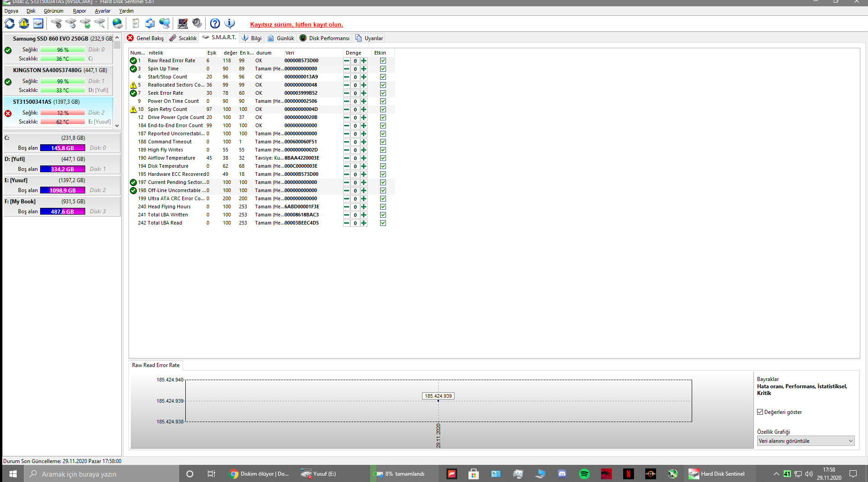Image resolution: width=868 pixels, height=482 pixels.
Task: Switch to the Disk Performansı tab
Action: pyautogui.click(x=325, y=38)
